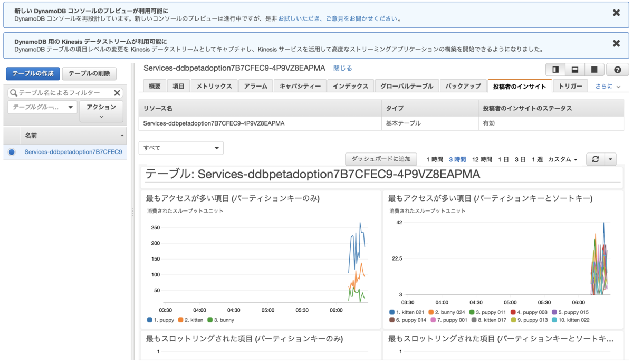Toggle the puppy 014 legend entry
Screen dimensions: 633x364
tap(408, 320)
